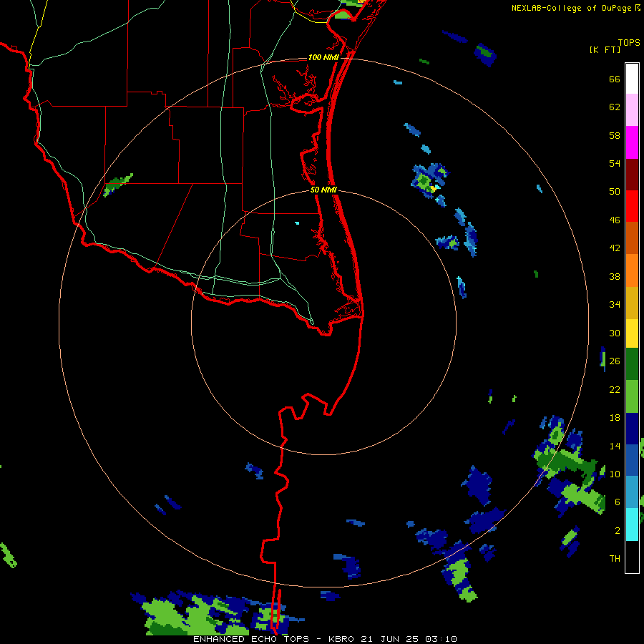Click the 21 JUN 25 date text
The width and height of the screenshot is (644, 644).
pyautogui.click(x=389, y=639)
